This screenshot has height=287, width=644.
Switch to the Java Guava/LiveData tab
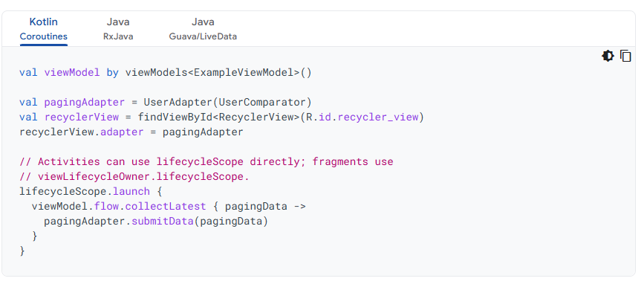[203, 29]
